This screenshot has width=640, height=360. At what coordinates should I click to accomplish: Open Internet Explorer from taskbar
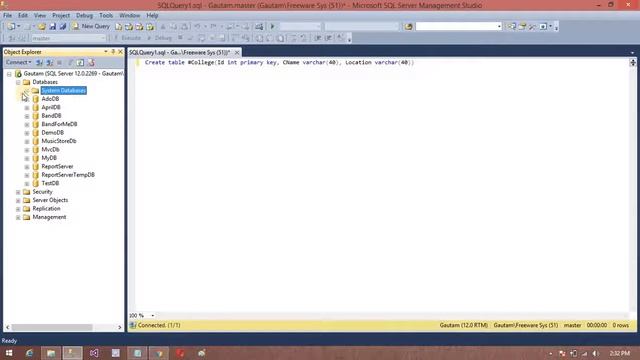(x=29, y=353)
